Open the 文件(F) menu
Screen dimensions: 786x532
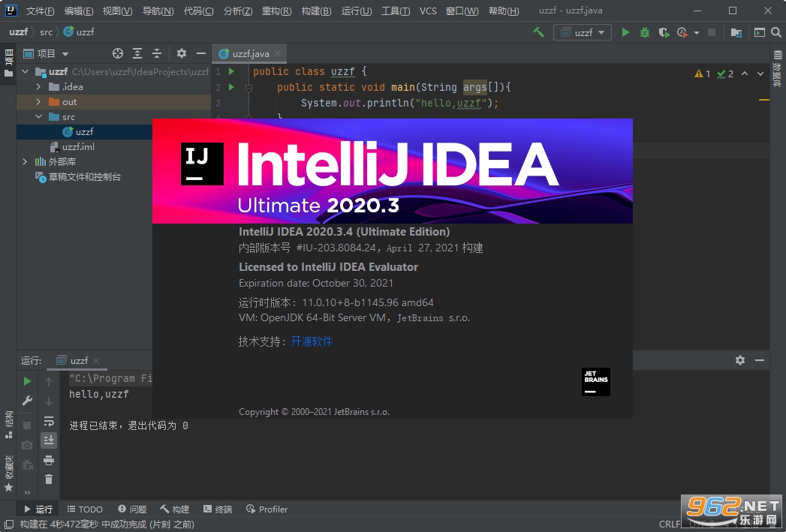point(40,11)
